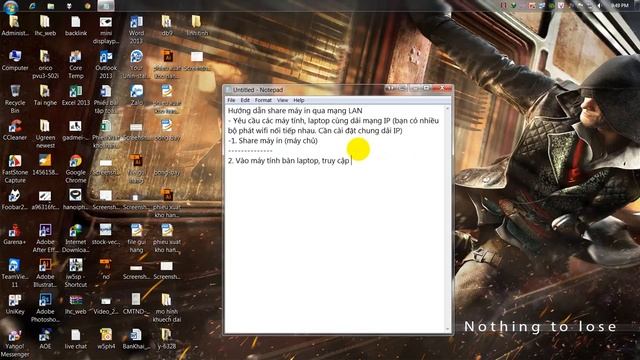The image size is (640, 360).
Task: Open the Ugreen newest folder
Action: coord(45,134)
